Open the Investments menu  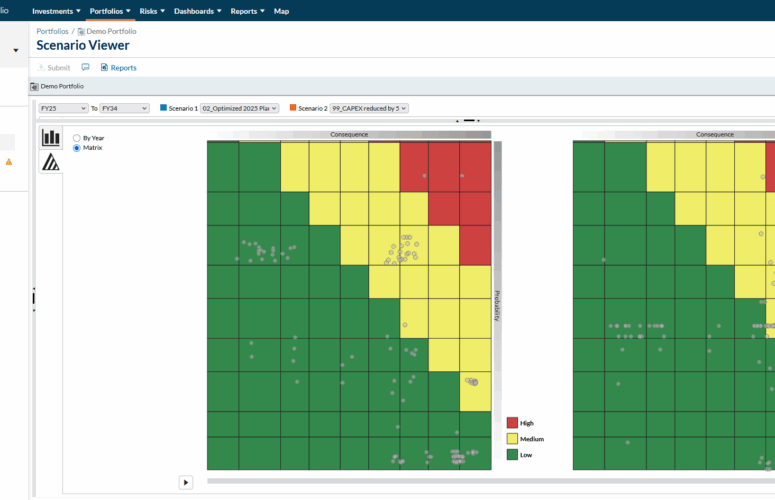tap(56, 11)
